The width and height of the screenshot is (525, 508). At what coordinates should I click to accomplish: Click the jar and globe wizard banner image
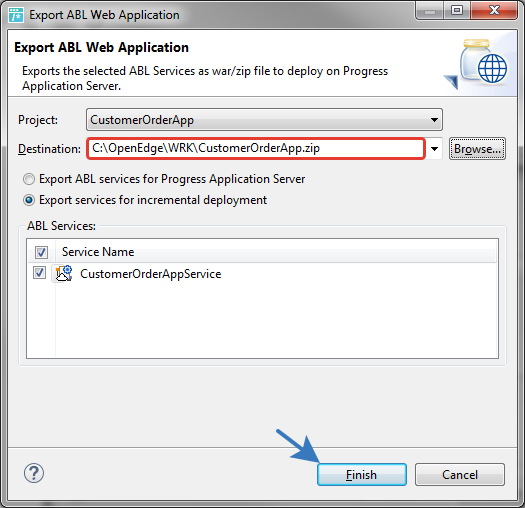[480, 64]
